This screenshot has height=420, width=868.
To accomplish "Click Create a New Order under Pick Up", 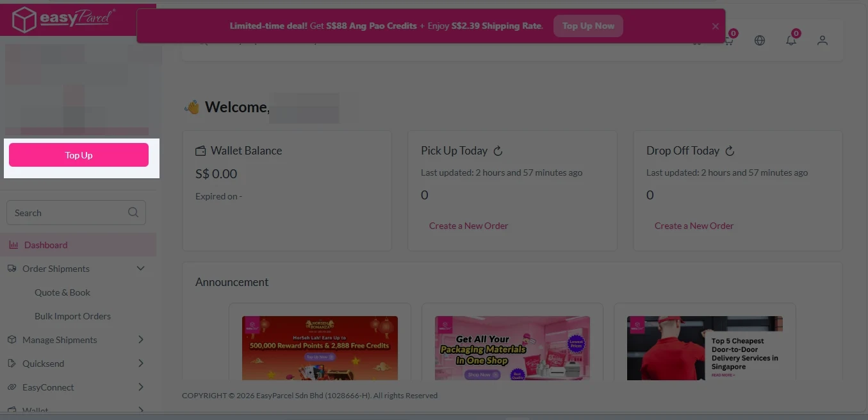I will click(468, 226).
